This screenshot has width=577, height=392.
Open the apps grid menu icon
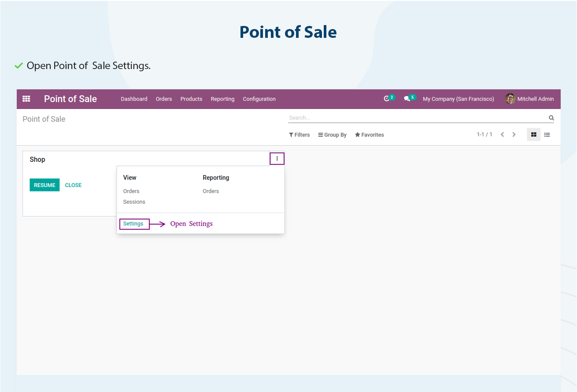click(x=26, y=99)
